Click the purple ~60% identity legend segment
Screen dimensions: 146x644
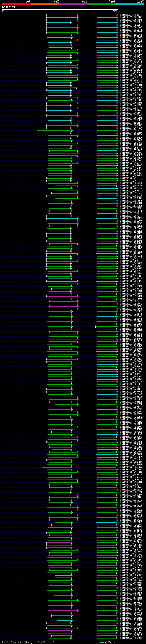73,4
